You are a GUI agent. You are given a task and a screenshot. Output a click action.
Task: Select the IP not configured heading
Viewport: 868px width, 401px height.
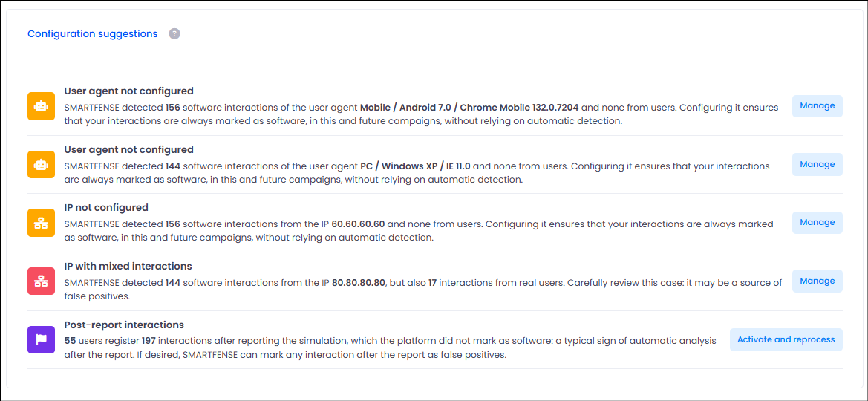point(106,208)
